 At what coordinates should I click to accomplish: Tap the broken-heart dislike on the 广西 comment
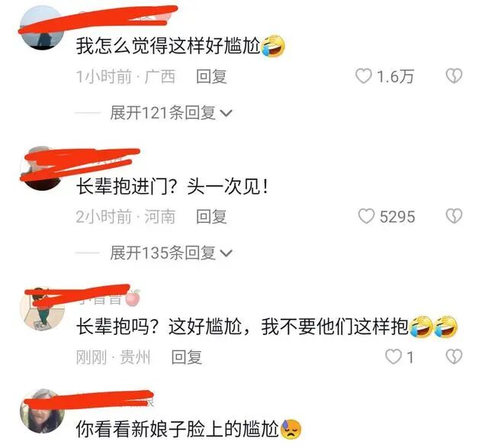pyautogui.click(x=454, y=76)
